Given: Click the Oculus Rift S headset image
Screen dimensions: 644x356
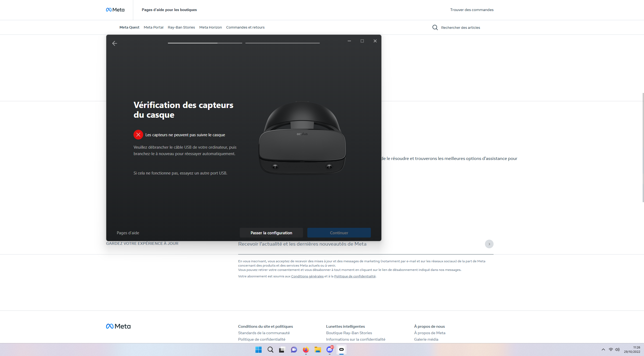Looking at the screenshot, I should pyautogui.click(x=302, y=138).
